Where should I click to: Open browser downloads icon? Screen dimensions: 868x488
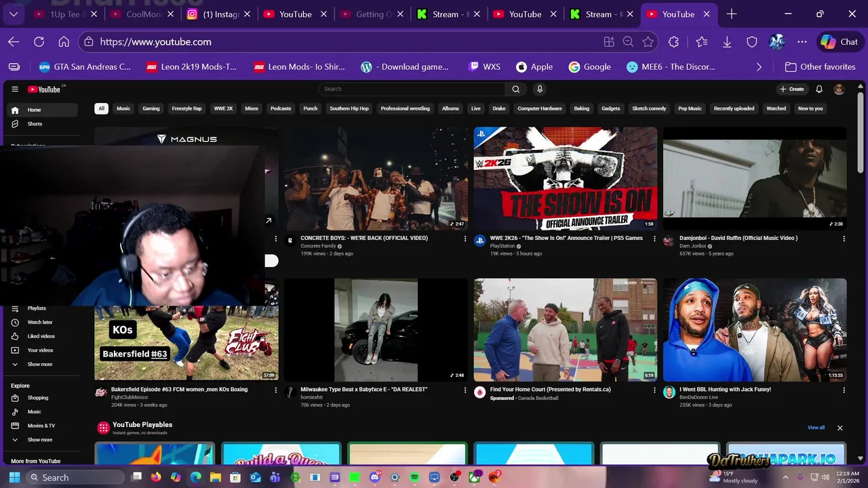(727, 42)
